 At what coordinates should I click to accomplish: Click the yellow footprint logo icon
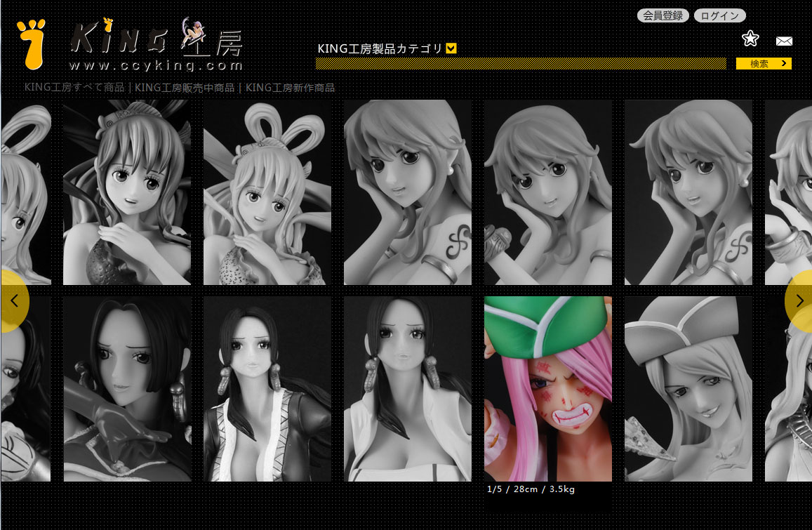pyautogui.click(x=31, y=44)
